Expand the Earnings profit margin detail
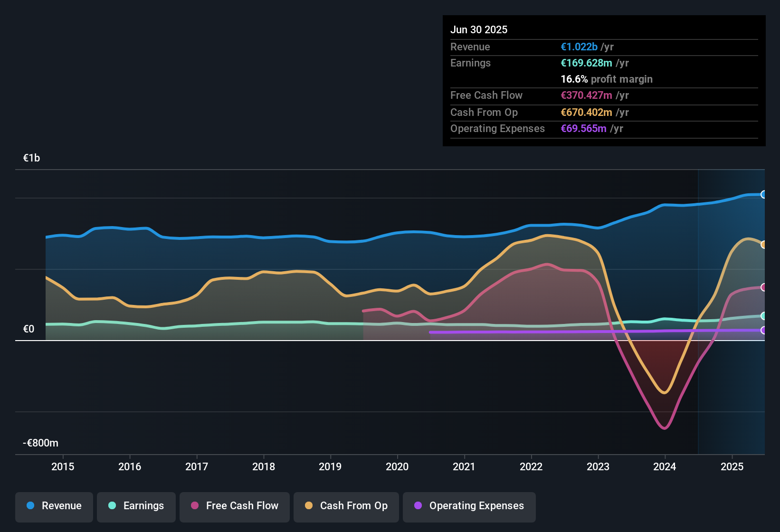780x532 pixels. (x=607, y=79)
